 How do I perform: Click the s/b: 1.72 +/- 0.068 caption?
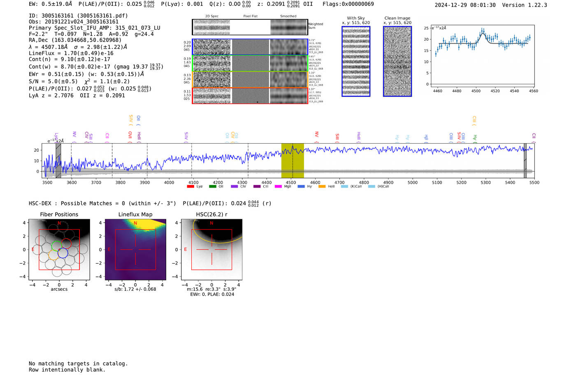pos(135,289)
